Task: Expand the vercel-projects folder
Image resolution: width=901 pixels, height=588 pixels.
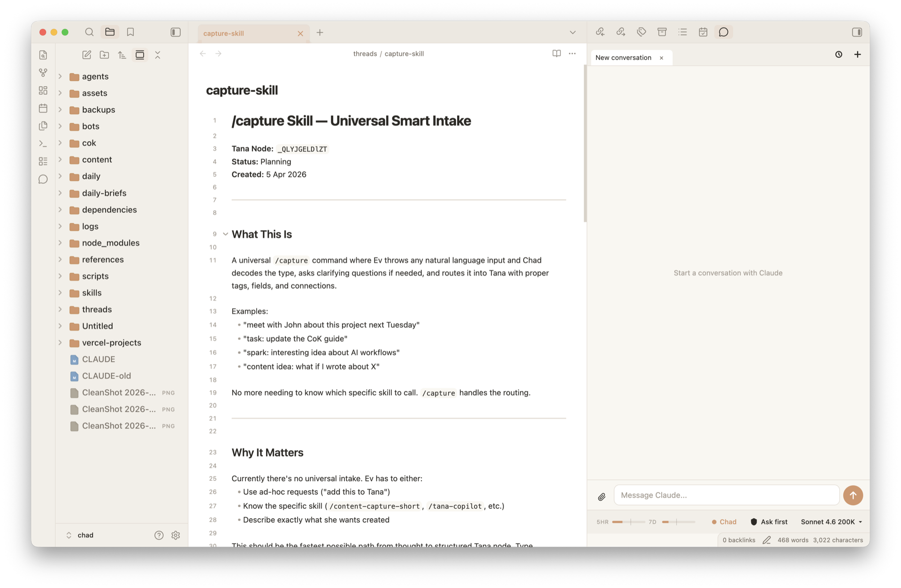Action: point(60,342)
